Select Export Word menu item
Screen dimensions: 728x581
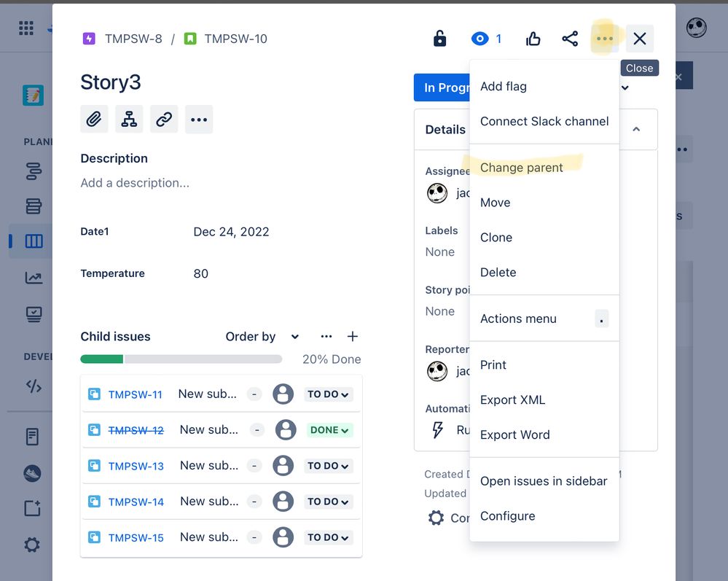tap(544, 434)
